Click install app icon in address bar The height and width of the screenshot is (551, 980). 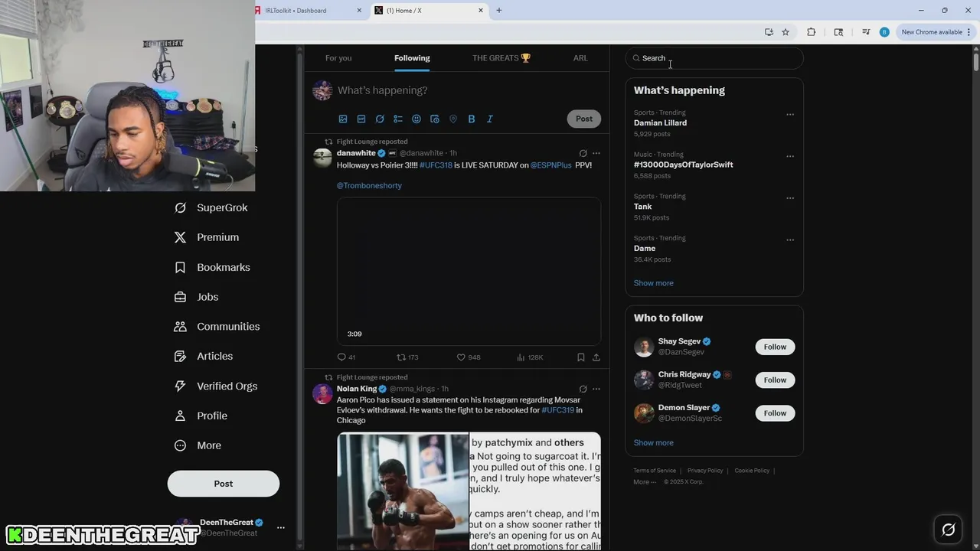click(x=769, y=32)
